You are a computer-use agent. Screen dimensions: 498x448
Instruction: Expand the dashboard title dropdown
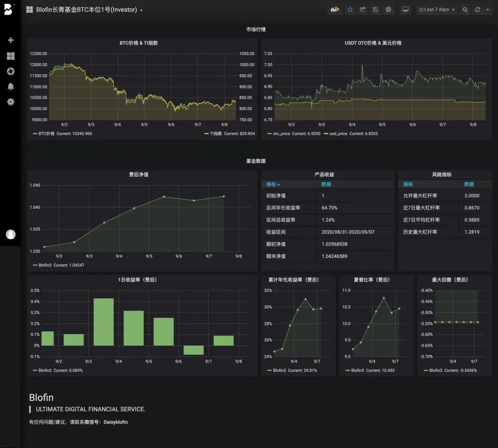141,10
